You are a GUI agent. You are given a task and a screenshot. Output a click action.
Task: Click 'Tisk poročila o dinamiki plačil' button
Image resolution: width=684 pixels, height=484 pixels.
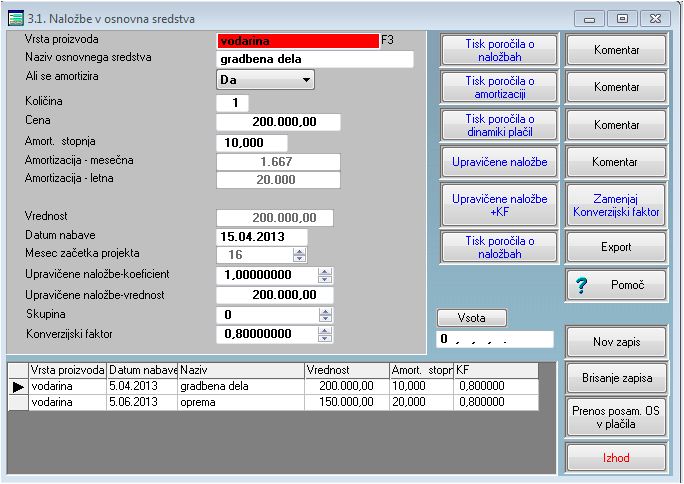coord(499,125)
